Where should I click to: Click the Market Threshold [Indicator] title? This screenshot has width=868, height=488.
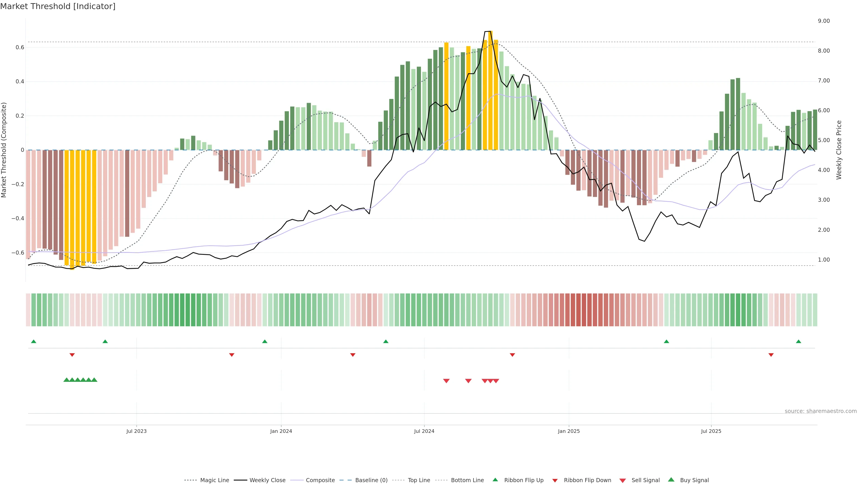coord(58,6)
